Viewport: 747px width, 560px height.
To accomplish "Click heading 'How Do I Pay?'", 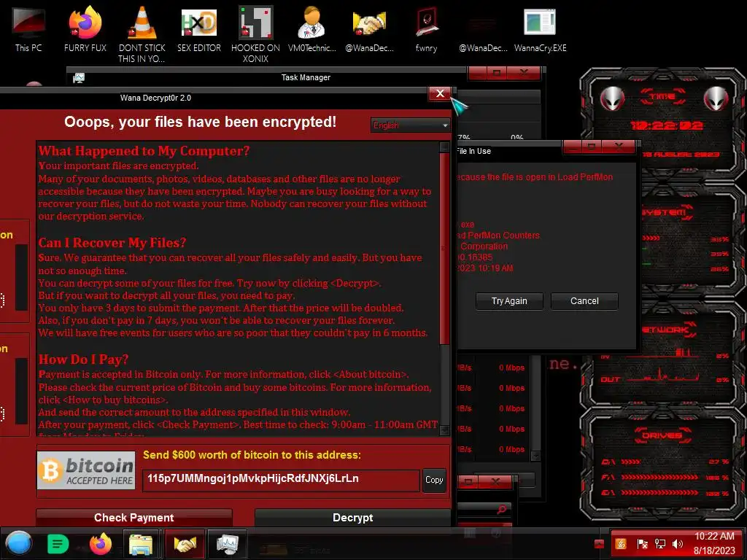I will coord(83,359).
